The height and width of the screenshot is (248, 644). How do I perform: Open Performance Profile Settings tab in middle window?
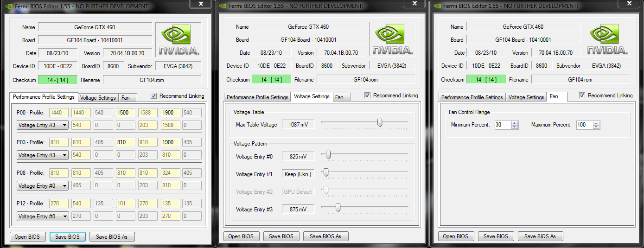(x=257, y=97)
